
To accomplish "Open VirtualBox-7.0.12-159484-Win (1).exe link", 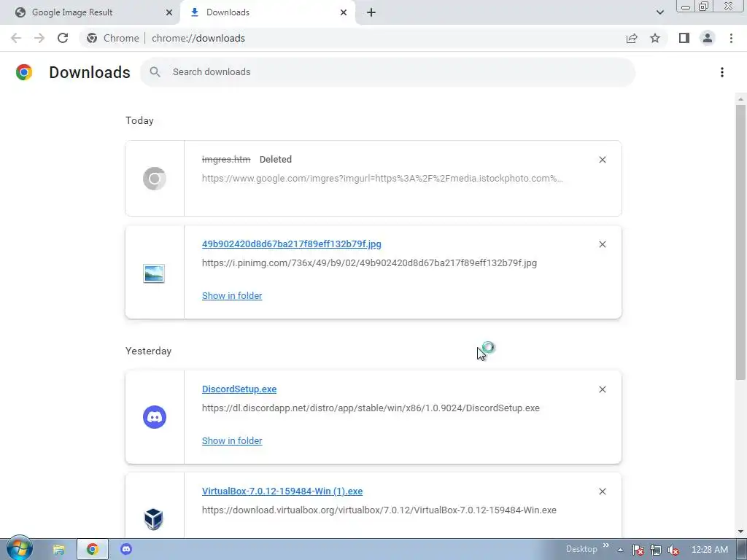I will tap(282, 491).
